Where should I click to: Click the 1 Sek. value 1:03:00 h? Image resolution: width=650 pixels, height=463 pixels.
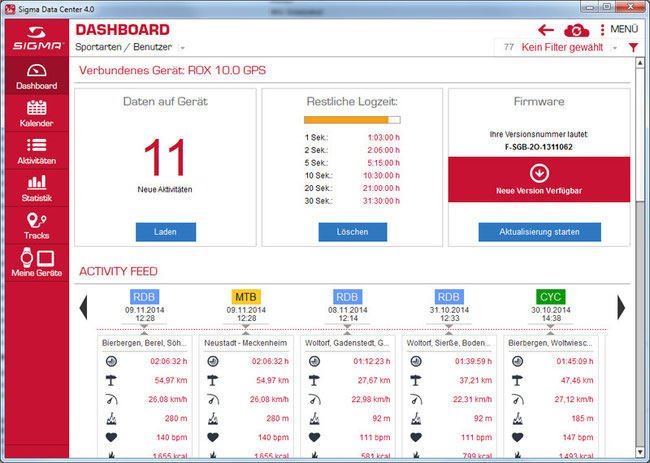383,138
